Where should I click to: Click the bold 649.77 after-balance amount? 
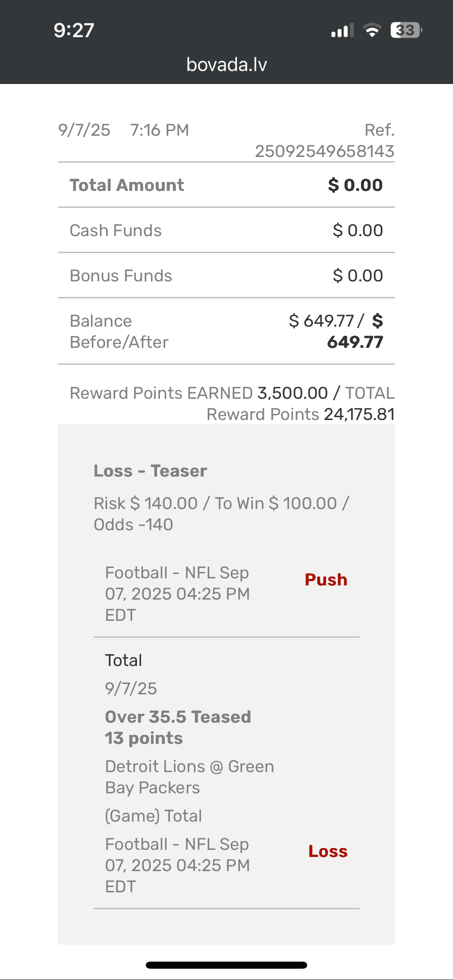(355, 342)
